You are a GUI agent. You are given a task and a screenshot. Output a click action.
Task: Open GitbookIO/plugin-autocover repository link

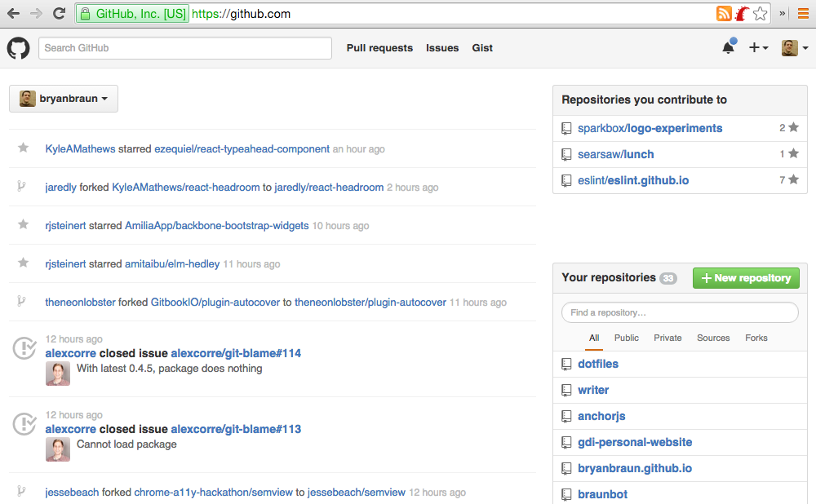(215, 303)
